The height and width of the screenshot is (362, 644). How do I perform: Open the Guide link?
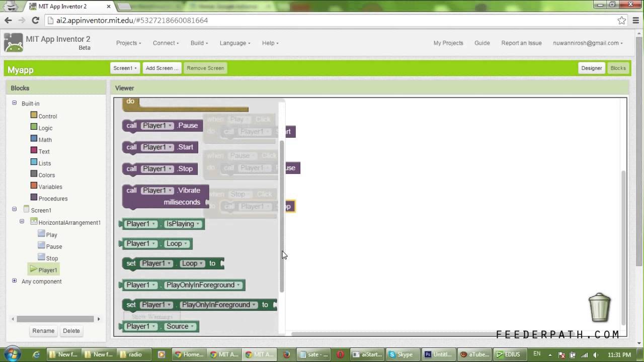click(482, 43)
